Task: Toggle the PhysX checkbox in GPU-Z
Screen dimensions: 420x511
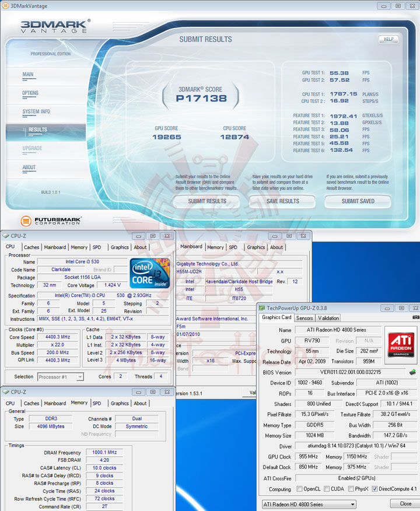Action: click(x=351, y=489)
